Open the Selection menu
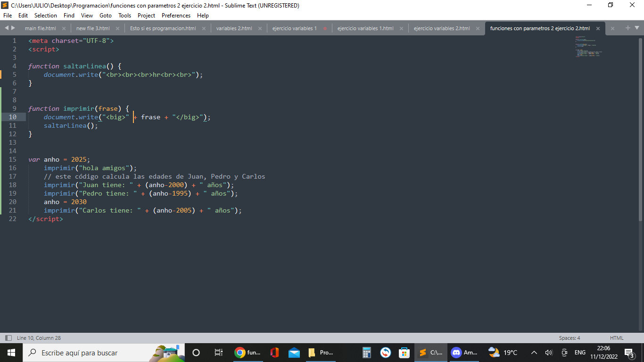 (x=46, y=16)
